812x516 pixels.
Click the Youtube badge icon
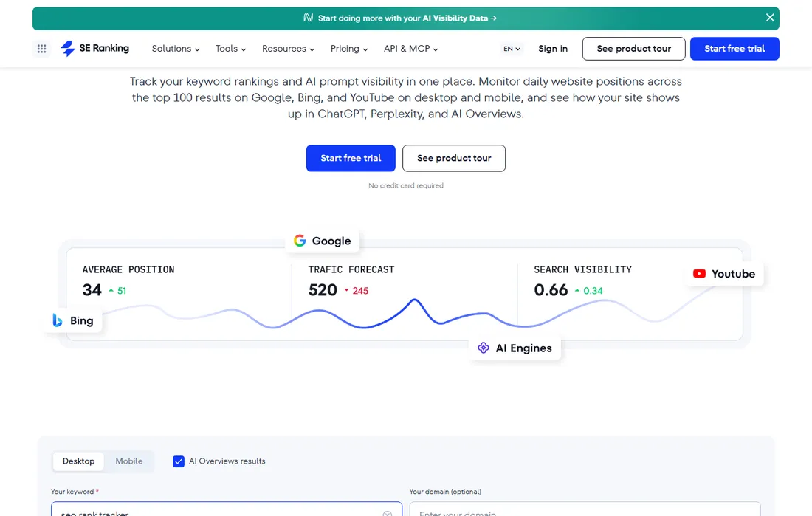pos(699,274)
